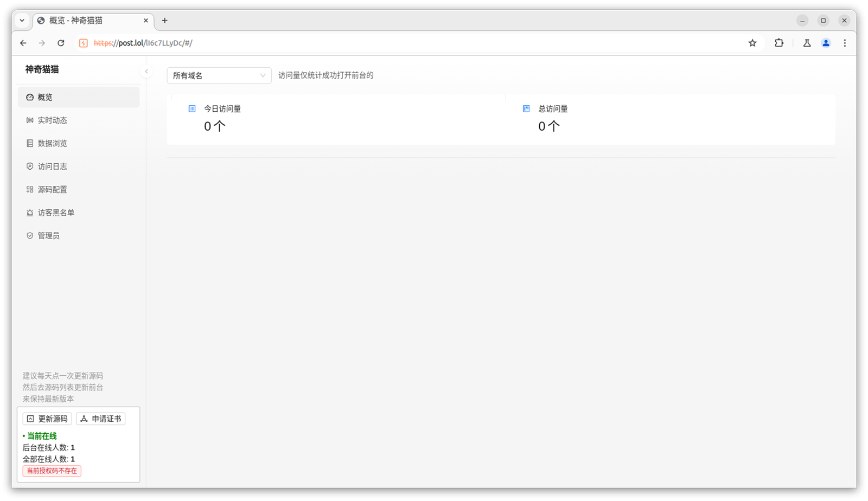Screen dimensions: 868x501
Task: Open the browser profile avatar
Action: tap(826, 43)
